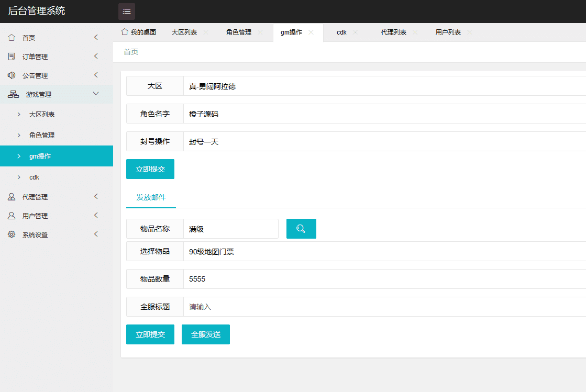Select the 发放邮件 section tab

click(x=151, y=197)
